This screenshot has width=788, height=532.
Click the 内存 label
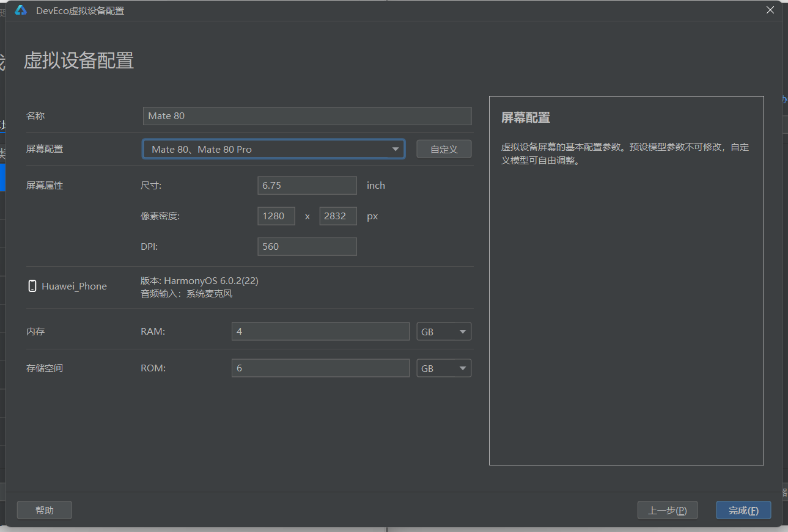(35, 332)
